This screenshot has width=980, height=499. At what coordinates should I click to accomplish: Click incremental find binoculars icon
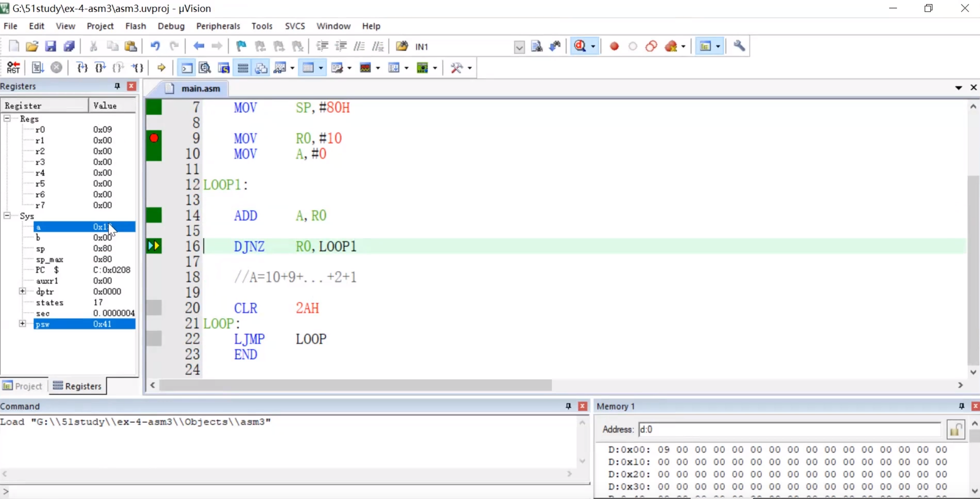point(555,46)
